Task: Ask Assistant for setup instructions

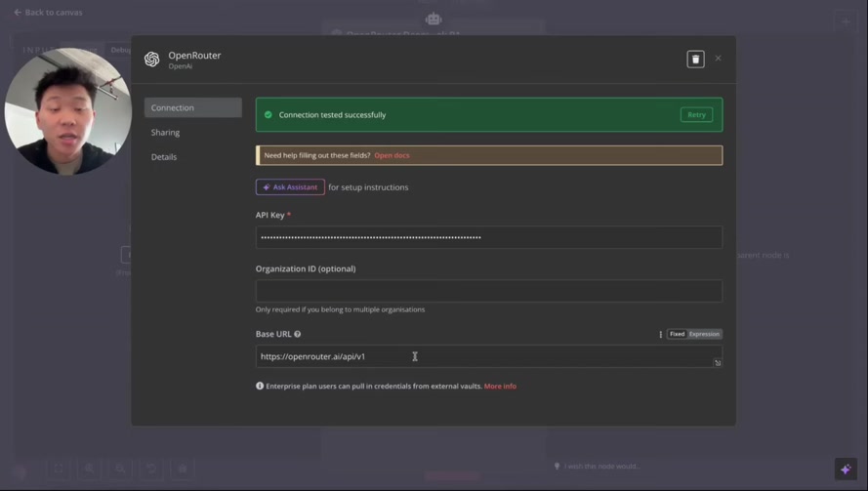Action: point(290,187)
